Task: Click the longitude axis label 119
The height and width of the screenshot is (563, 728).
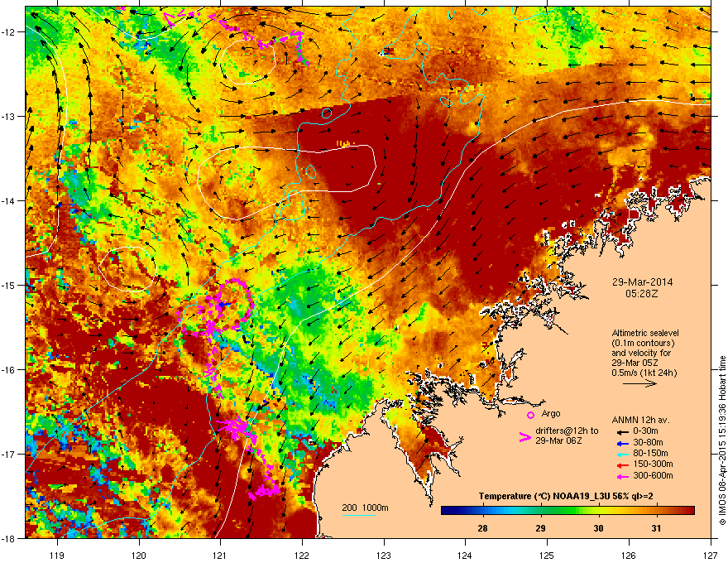Action: [57, 555]
